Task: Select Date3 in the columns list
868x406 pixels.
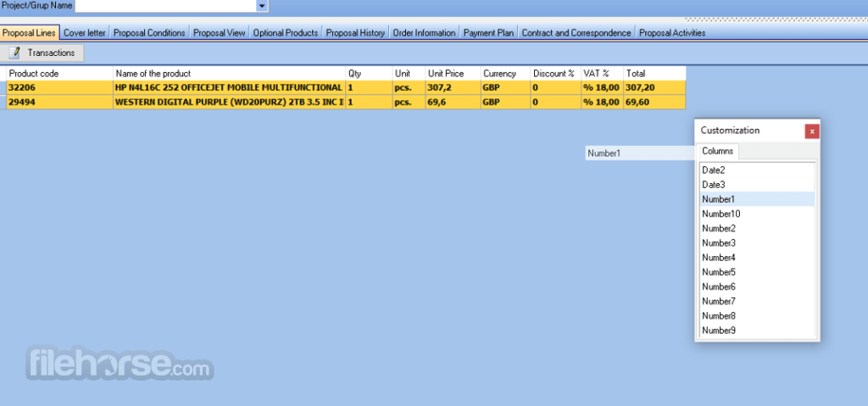Action: tap(757, 185)
